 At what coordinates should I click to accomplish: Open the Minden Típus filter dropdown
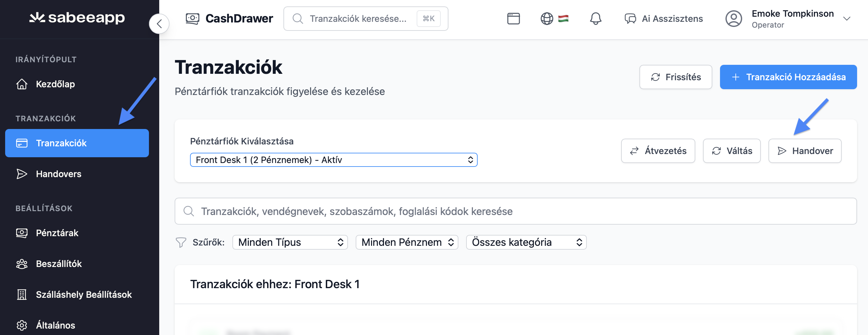(290, 242)
